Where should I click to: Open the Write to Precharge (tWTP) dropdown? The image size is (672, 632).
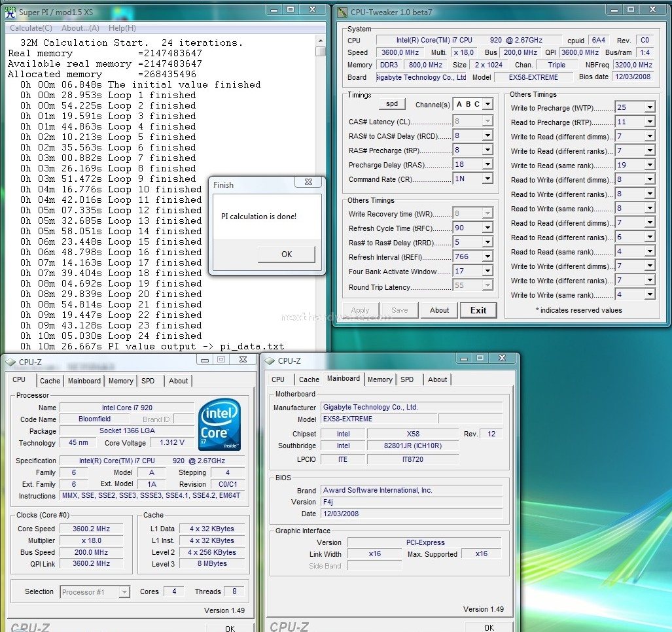(650, 107)
